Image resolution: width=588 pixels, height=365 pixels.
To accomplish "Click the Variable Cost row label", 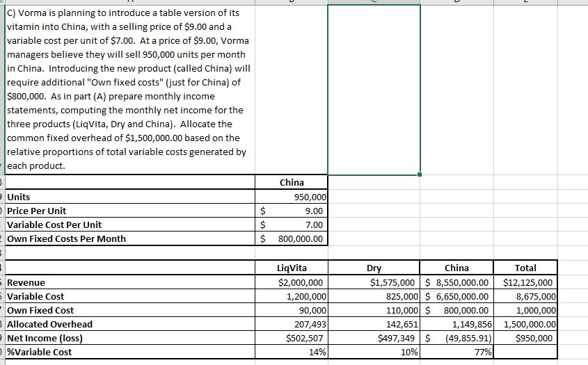I will tap(129, 296).
